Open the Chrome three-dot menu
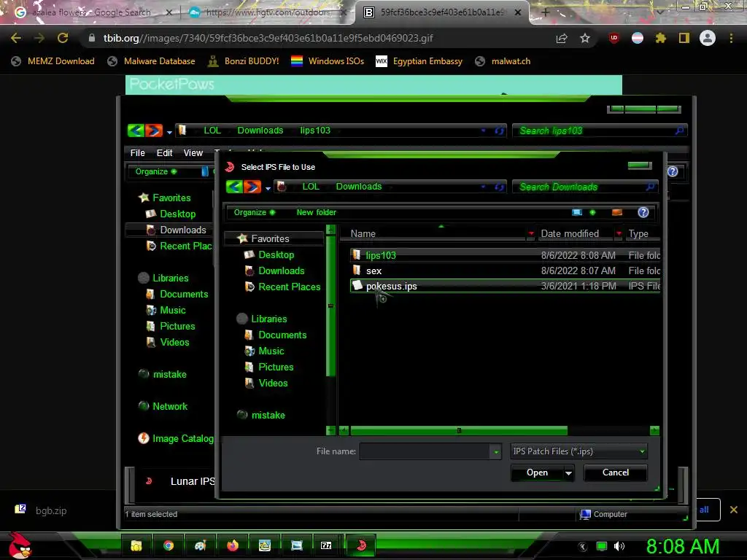747x560 pixels. pos(731,38)
